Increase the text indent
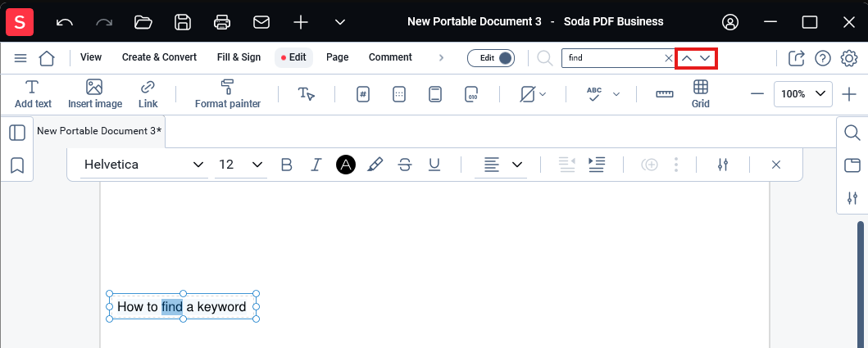 (596, 165)
